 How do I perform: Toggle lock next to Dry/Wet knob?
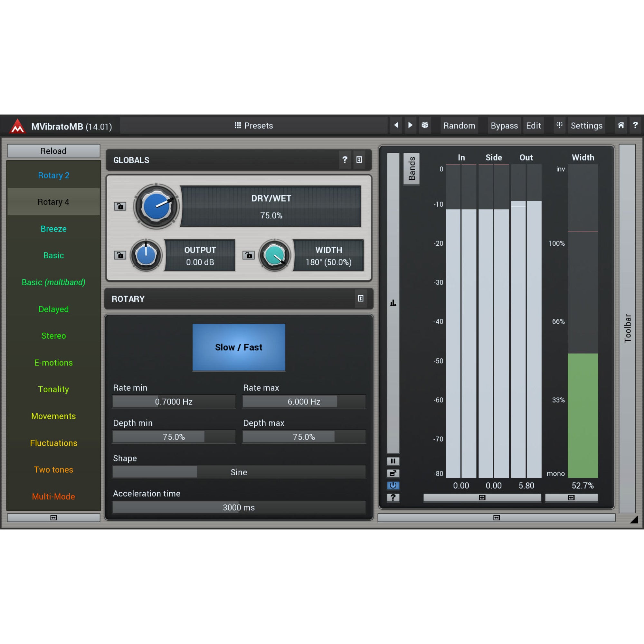click(120, 206)
